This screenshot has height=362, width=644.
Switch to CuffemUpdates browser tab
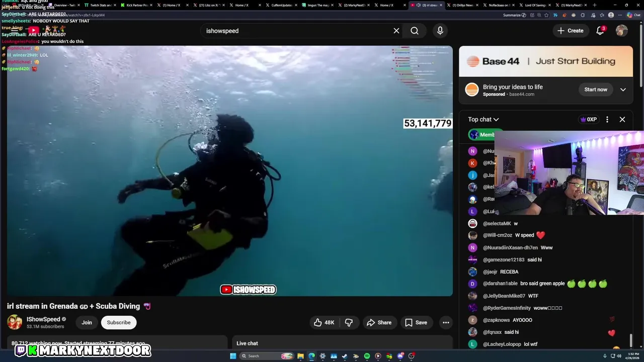[281, 5]
